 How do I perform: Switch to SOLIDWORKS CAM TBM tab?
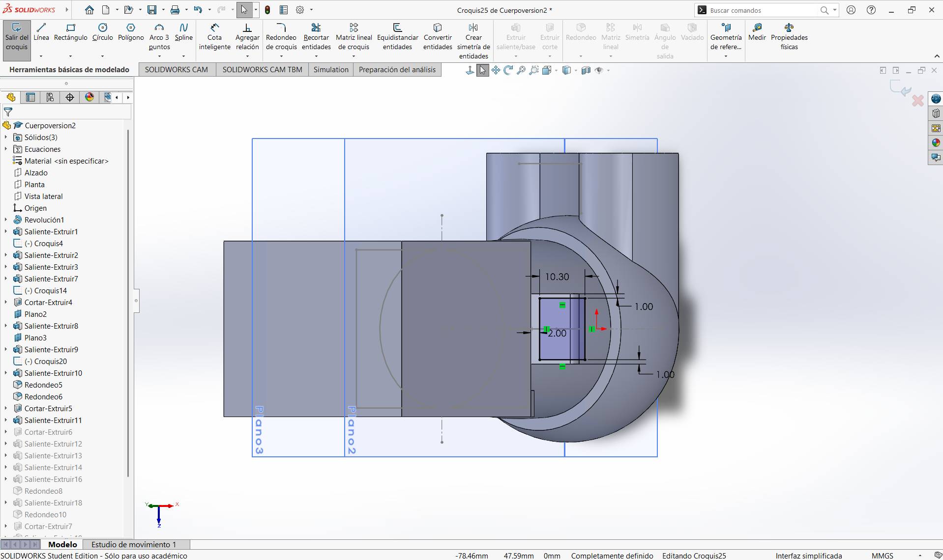(x=263, y=70)
